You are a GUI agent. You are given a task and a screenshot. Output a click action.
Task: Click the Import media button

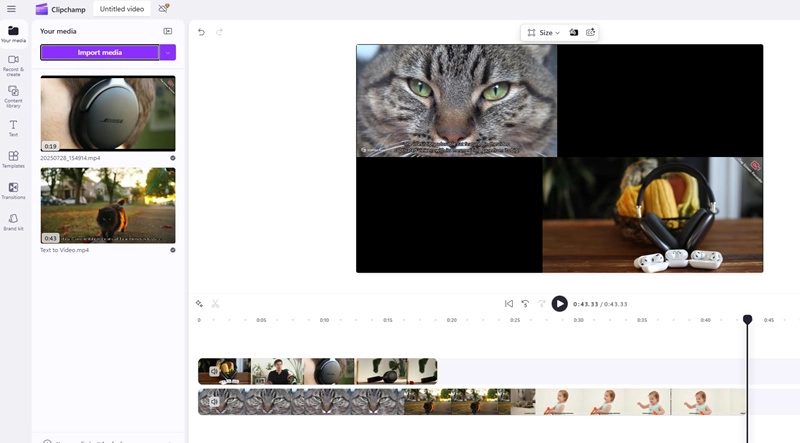click(x=99, y=52)
